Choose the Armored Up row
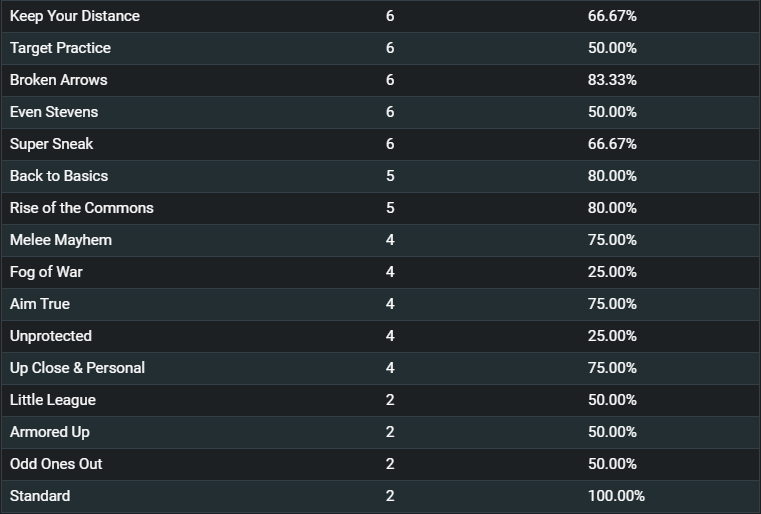 pos(380,432)
